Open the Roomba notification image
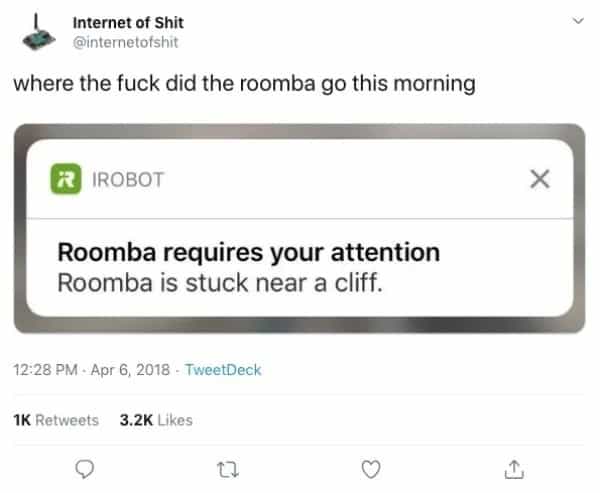The height and width of the screenshot is (493, 600). pyautogui.click(x=300, y=228)
